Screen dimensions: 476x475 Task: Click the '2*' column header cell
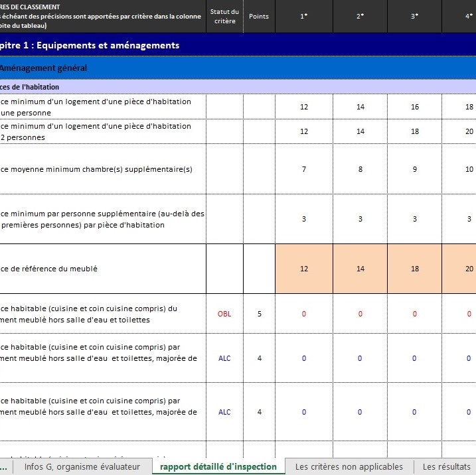tap(360, 16)
